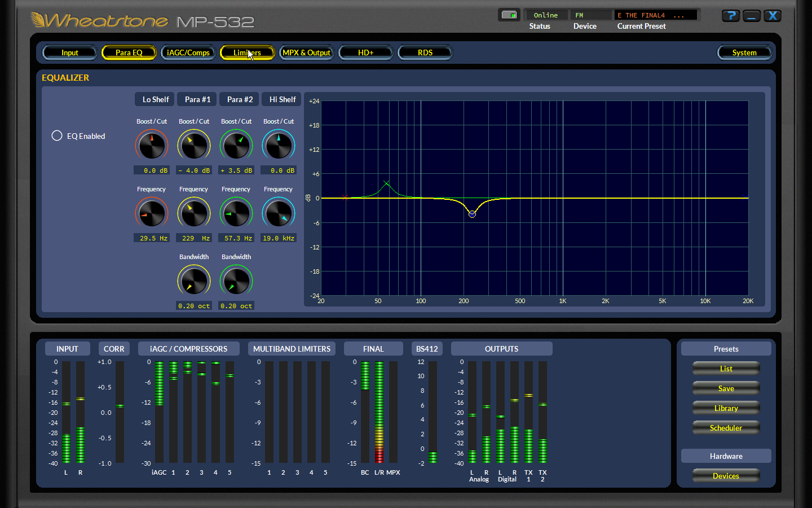Switch to the Limiters tab
This screenshot has width=812, height=508.
(248, 52)
